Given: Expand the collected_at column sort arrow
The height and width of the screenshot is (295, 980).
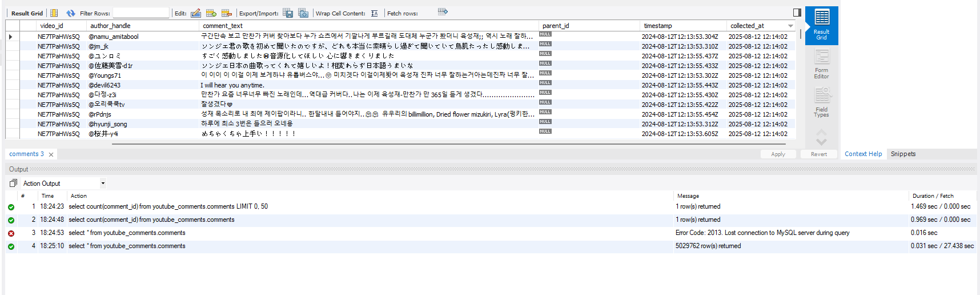Looking at the screenshot, I should coord(790,26).
